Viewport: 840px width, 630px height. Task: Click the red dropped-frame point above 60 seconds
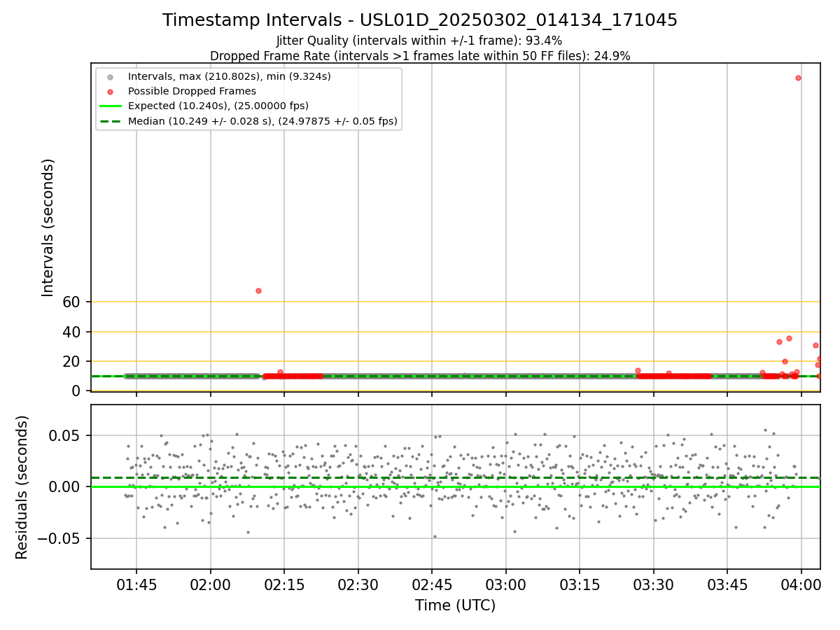[258, 290]
